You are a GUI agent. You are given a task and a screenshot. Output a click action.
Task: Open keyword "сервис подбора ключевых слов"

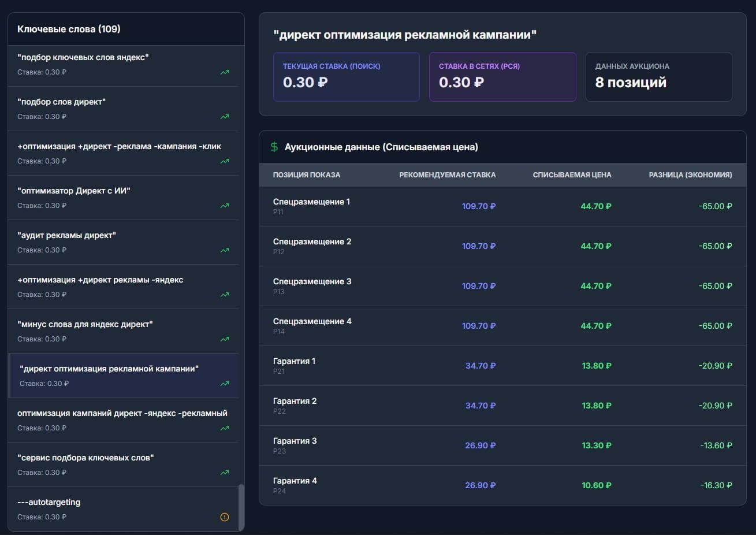(123, 465)
